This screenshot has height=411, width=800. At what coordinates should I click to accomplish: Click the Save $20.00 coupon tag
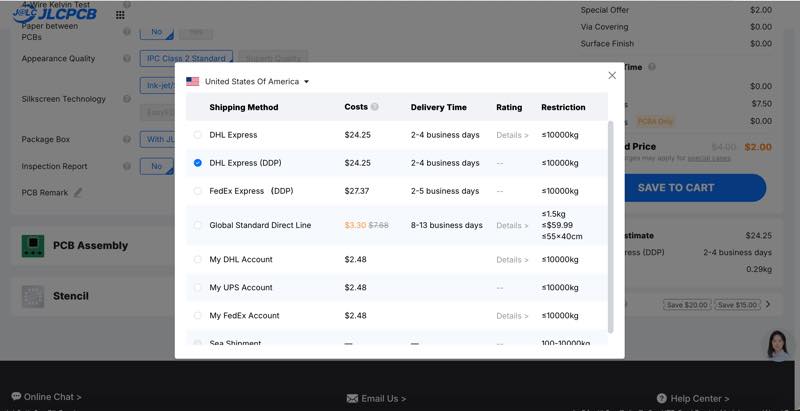pyautogui.click(x=687, y=305)
